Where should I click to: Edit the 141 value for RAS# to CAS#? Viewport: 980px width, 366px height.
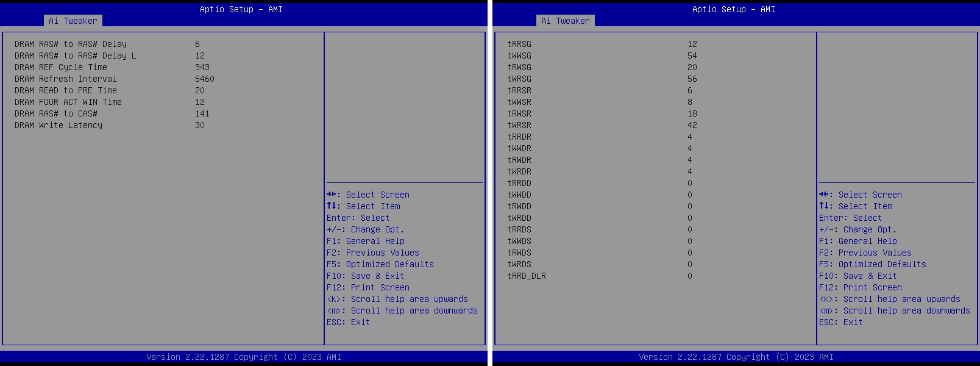coord(202,113)
